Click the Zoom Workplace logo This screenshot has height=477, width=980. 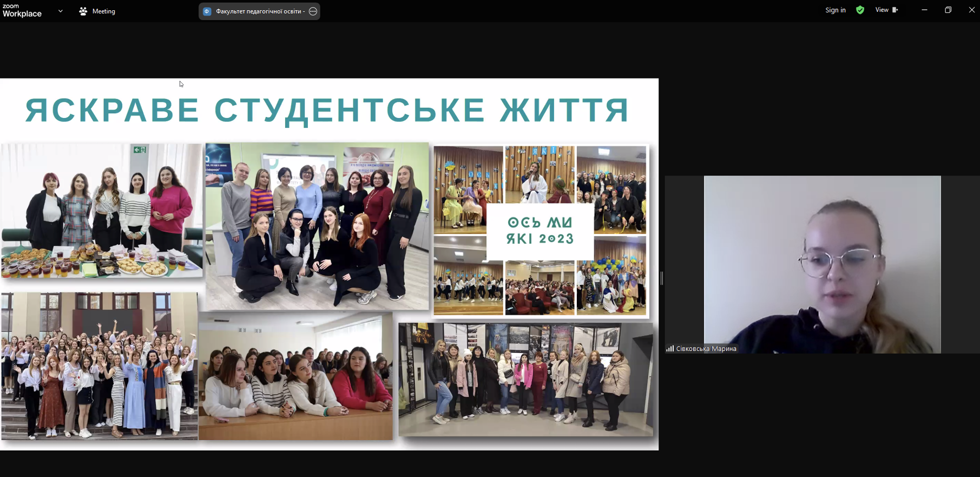click(x=22, y=11)
